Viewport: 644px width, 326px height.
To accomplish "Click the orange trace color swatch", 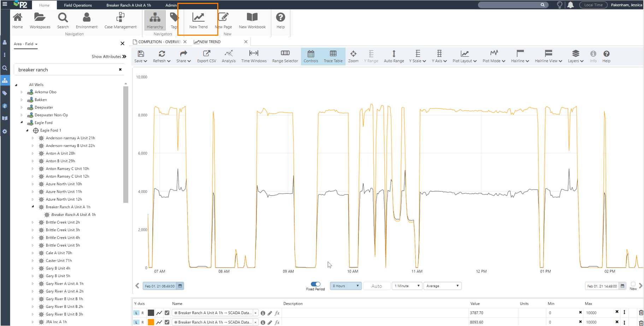I will (x=151, y=322).
